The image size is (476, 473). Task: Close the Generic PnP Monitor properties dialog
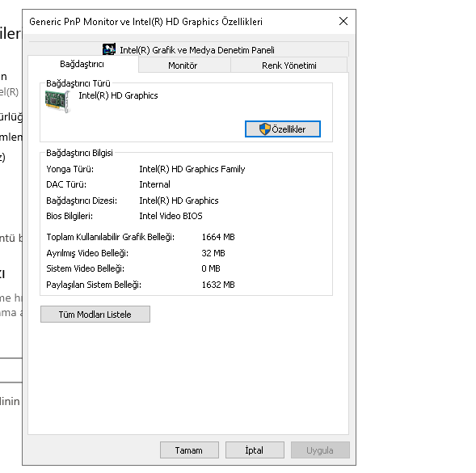[x=343, y=21]
